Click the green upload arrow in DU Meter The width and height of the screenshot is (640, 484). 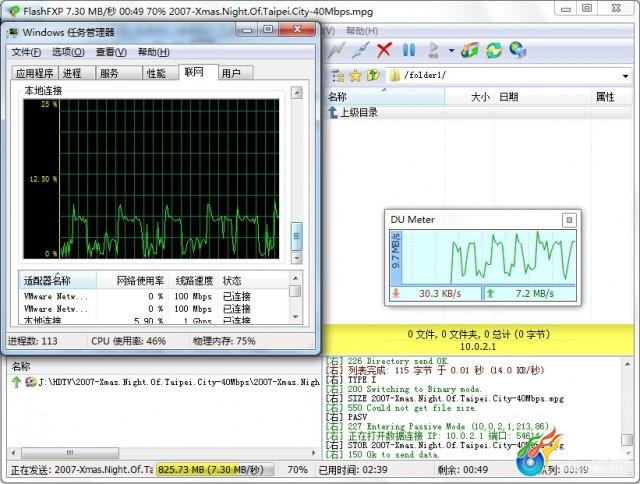490,293
